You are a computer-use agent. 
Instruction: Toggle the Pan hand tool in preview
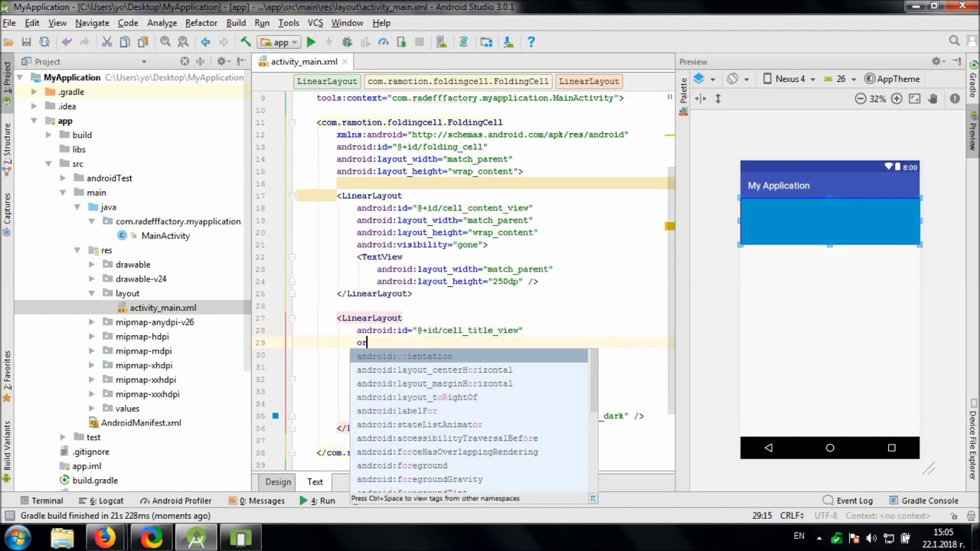point(933,99)
